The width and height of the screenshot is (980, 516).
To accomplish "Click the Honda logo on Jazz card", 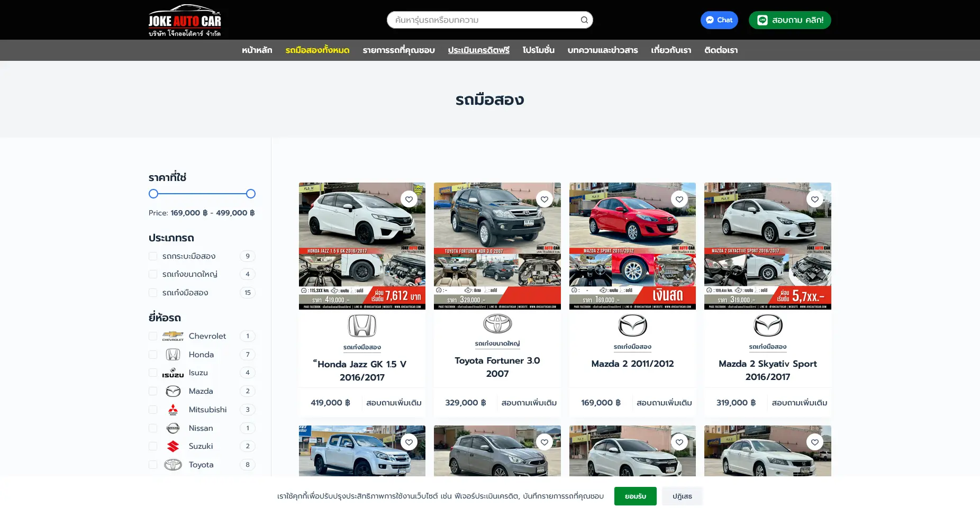I will pos(362,325).
